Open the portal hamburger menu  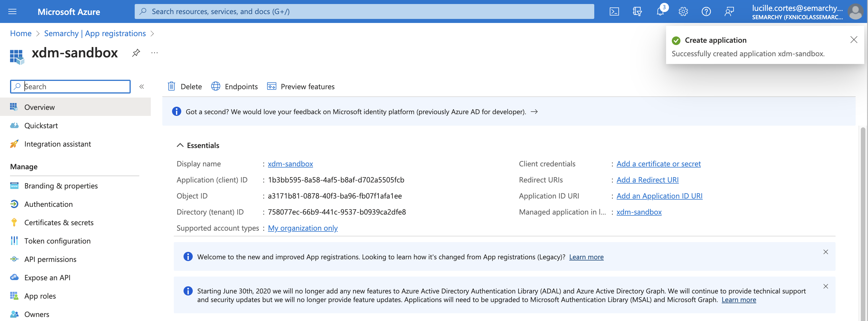point(12,12)
